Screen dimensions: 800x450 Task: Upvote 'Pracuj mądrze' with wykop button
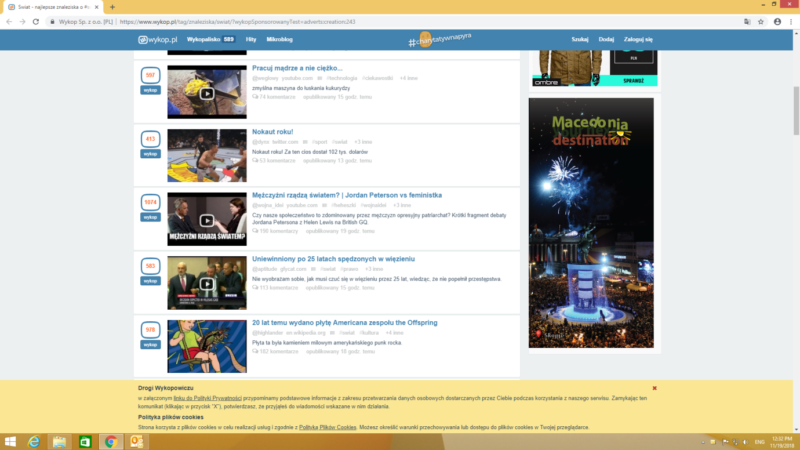click(151, 90)
